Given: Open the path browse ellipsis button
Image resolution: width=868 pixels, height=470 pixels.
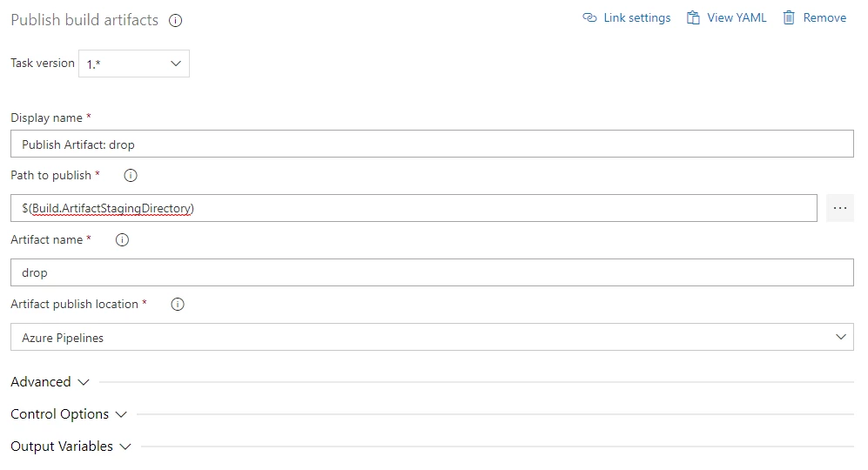Looking at the screenshot, I should coord(840,208).
